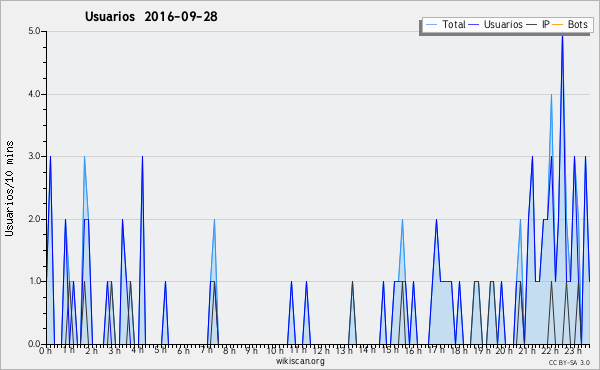This screenshot has height=370, width=600.
Task: Click the x-axis label '12 h'
Action: pyautogui.click(x=321, y=350)
